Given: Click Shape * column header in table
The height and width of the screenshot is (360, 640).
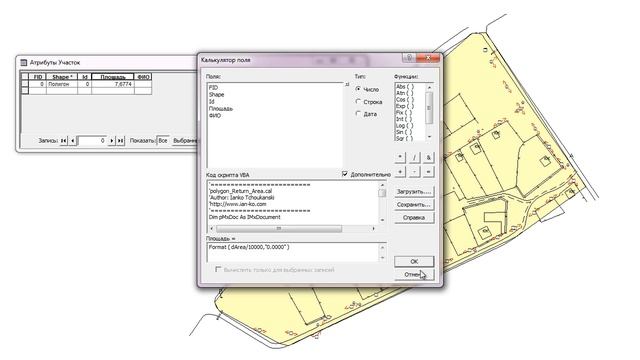Looking at the screenshot, I should 62,77.
